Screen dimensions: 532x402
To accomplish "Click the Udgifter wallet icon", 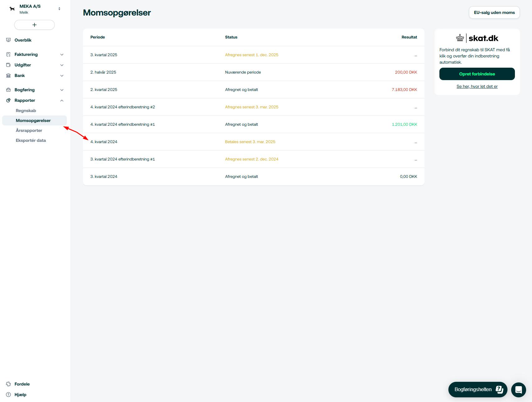I will coord(8,65).
